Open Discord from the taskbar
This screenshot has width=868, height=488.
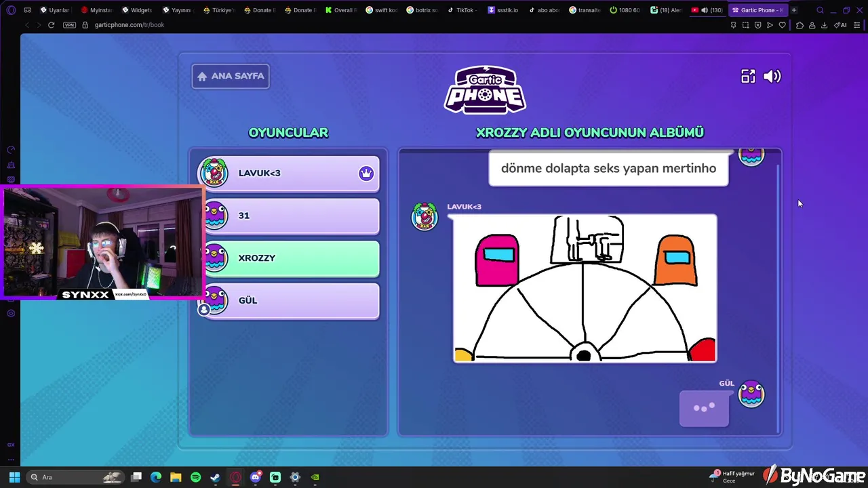tap(255, 477)
